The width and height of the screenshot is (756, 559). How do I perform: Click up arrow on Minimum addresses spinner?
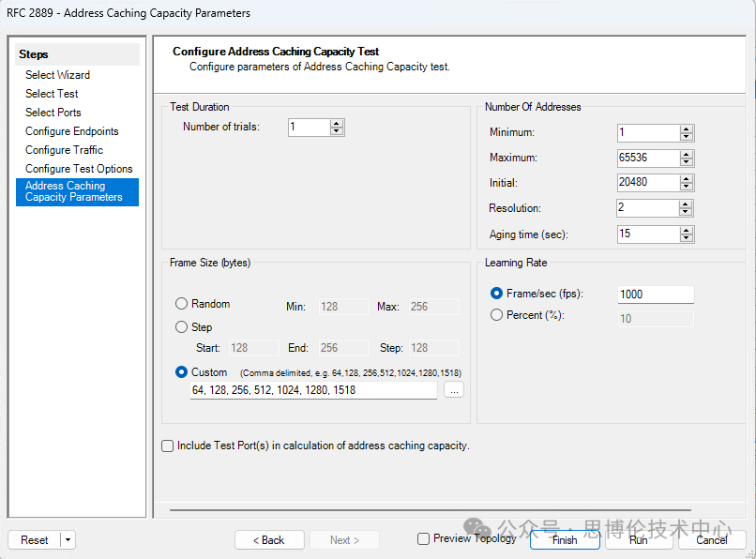click(687, 128)
